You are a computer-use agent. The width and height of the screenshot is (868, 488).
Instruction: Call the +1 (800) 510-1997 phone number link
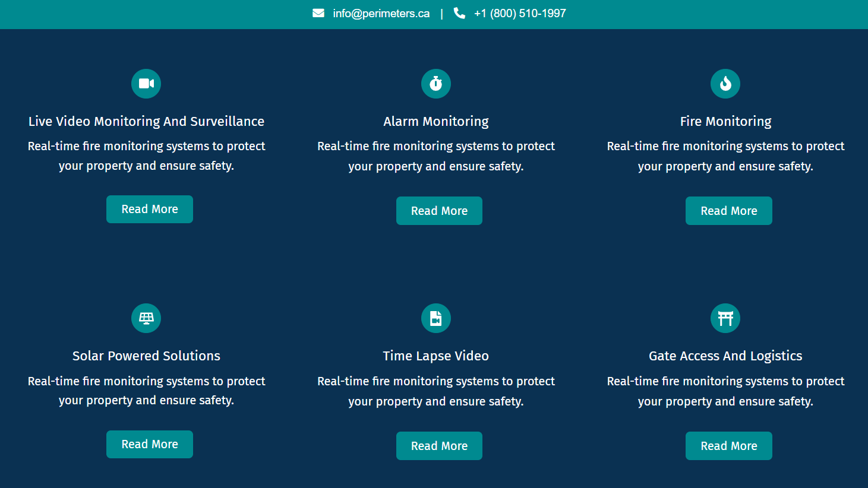(520, 13)
